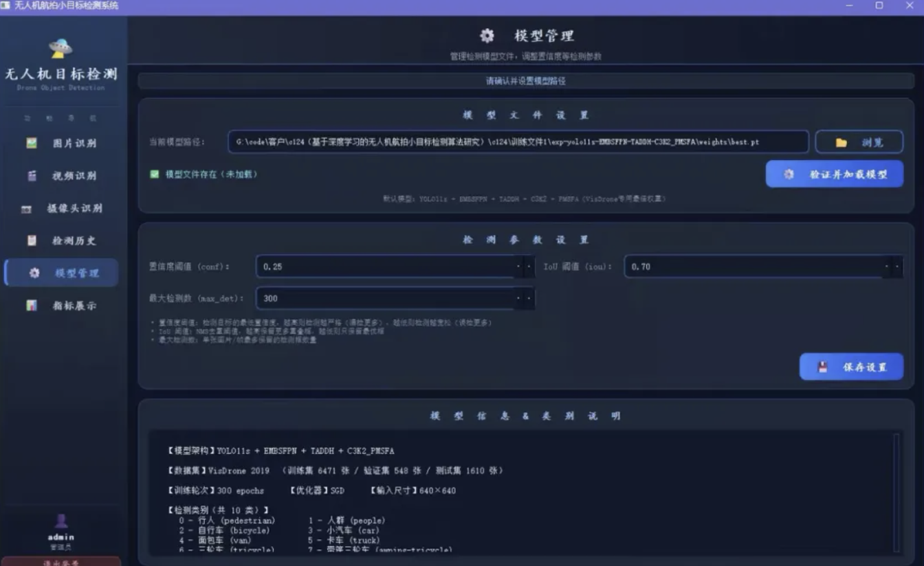
Task: Click the 【模型架构】 line in model info
Action: pos(280,451)
